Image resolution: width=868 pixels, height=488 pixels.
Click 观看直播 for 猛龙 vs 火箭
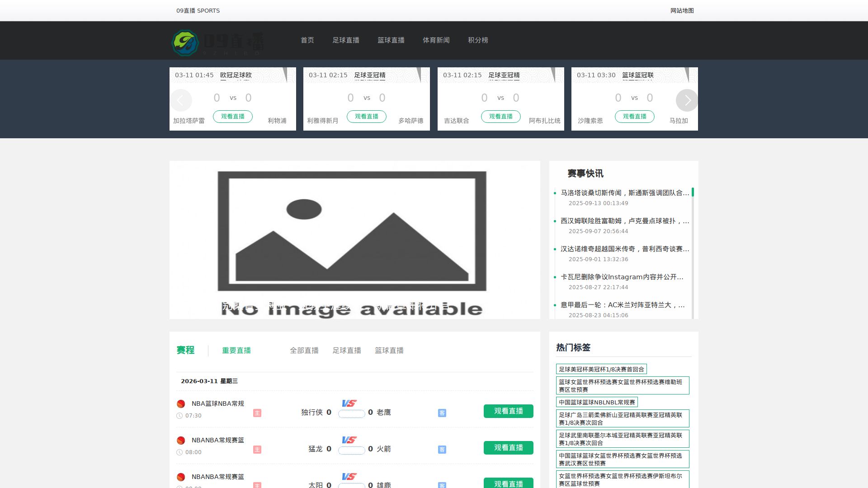pos(508,447)
